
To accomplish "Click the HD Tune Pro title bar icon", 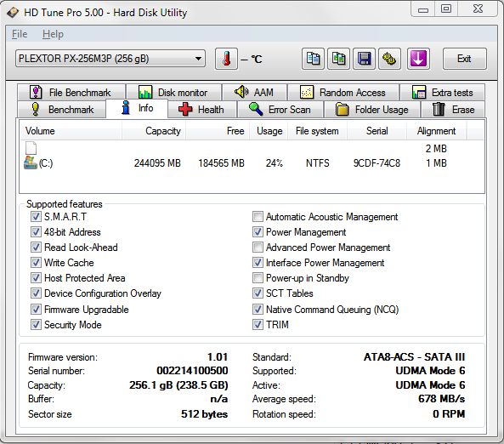I will point(13,13).
